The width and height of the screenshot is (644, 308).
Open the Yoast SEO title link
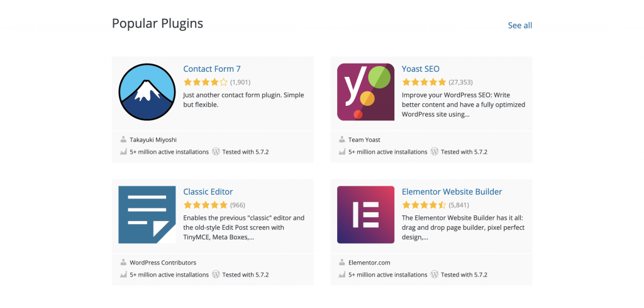pyautogui.click(x=421, y=69)
